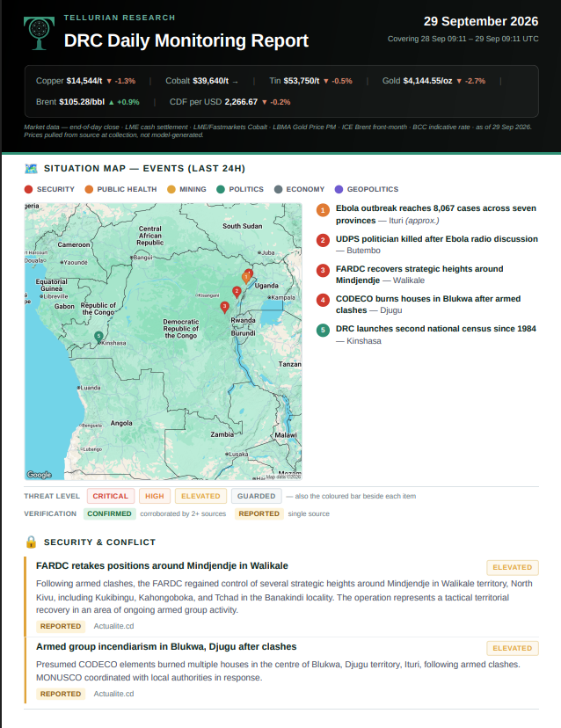Click map pin 1 near Ituri
This screenshot has width=561, height=728.
coord(246,278)
